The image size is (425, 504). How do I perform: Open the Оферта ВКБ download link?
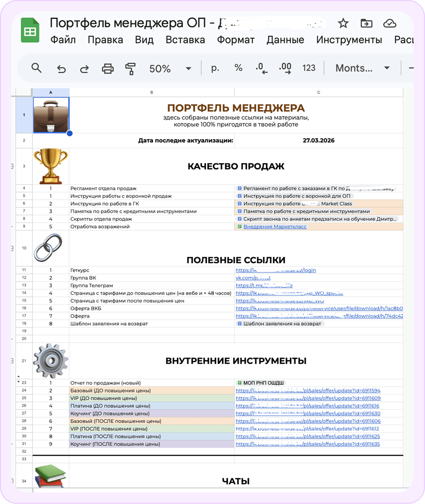319,309
